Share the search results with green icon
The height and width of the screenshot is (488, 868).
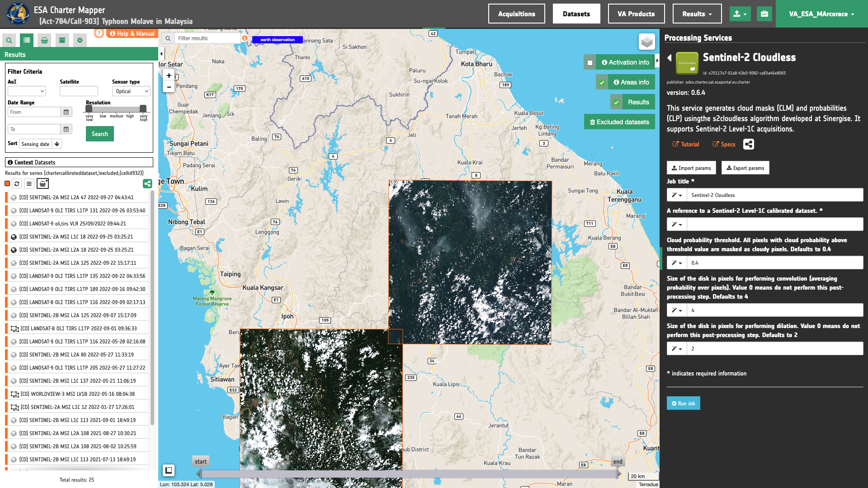[x=147, y=183]
